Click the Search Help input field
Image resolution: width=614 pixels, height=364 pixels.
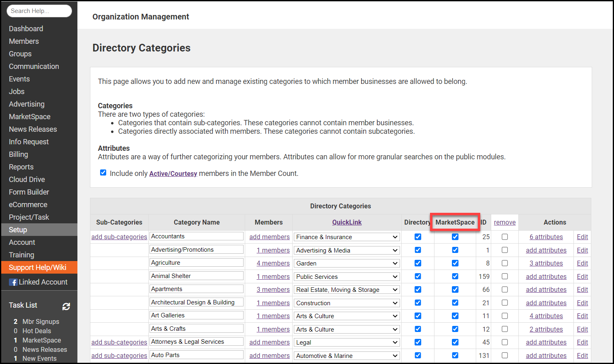39,11
